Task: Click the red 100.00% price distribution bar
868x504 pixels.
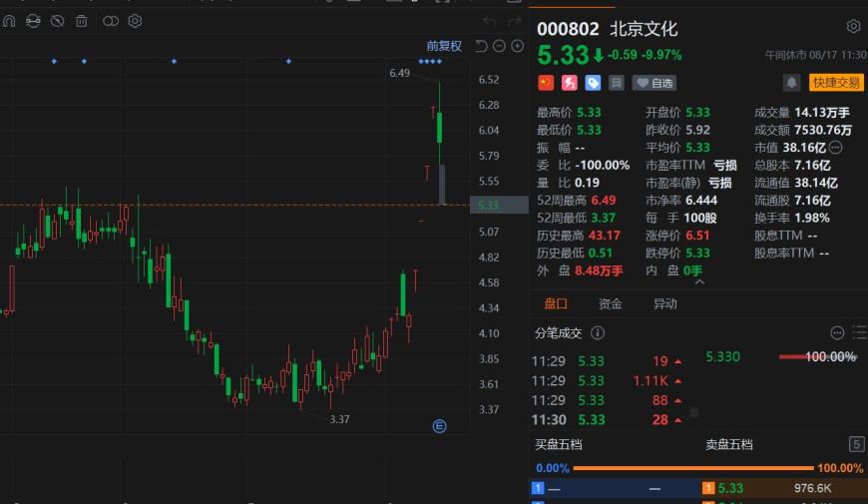Action: pyautogui.click(x=817, y=356)
